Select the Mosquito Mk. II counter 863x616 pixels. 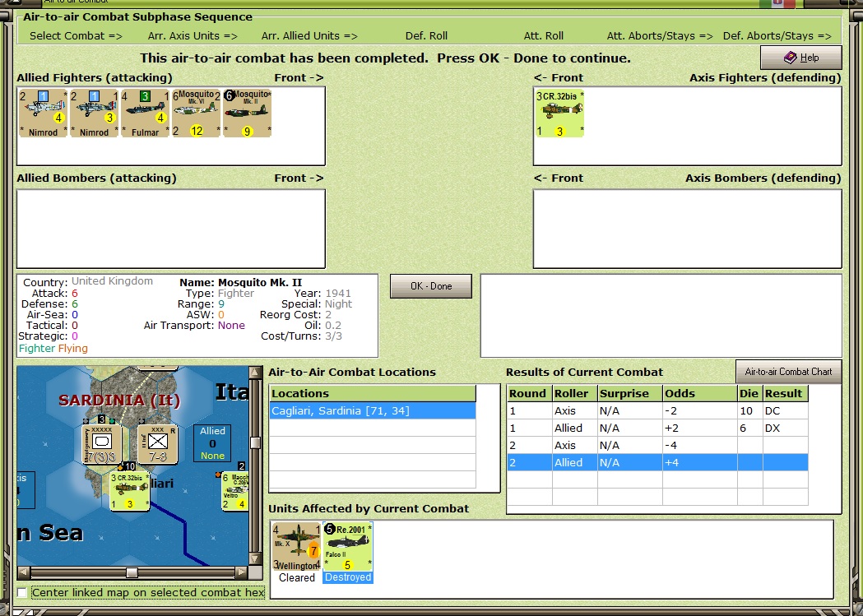pos(247,113)
